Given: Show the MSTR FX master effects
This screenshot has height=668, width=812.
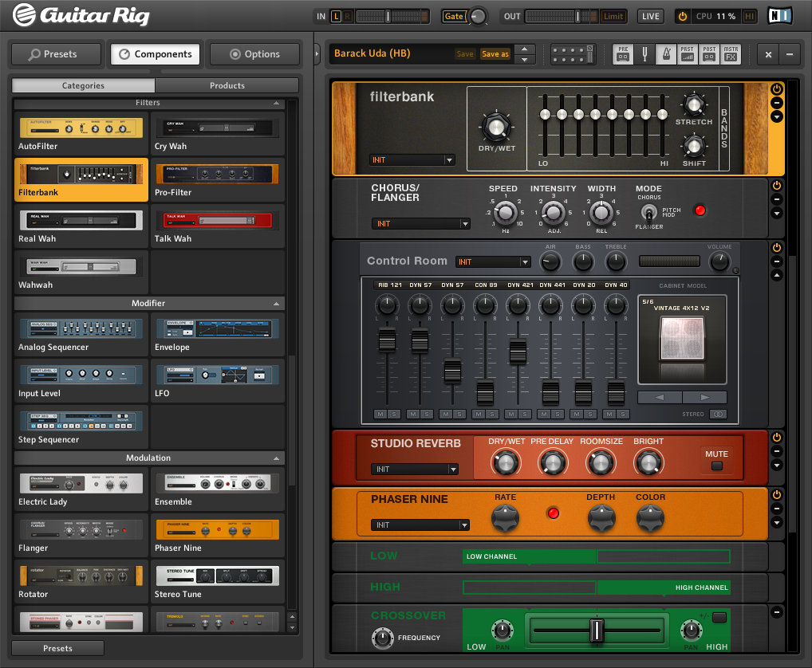Looking at the screenshot, I should tap(731, 54).
